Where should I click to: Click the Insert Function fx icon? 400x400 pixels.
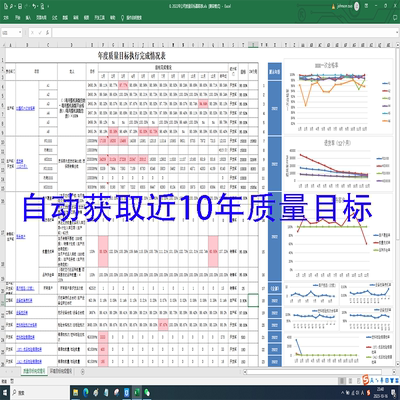coord(48,33)
